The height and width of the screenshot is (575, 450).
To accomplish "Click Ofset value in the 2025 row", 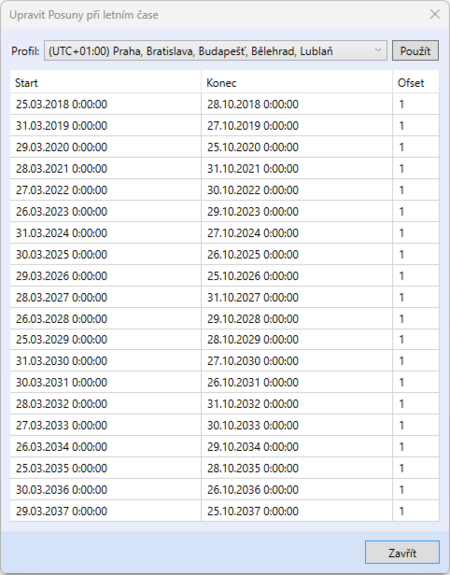I will (x=416, y=254).
